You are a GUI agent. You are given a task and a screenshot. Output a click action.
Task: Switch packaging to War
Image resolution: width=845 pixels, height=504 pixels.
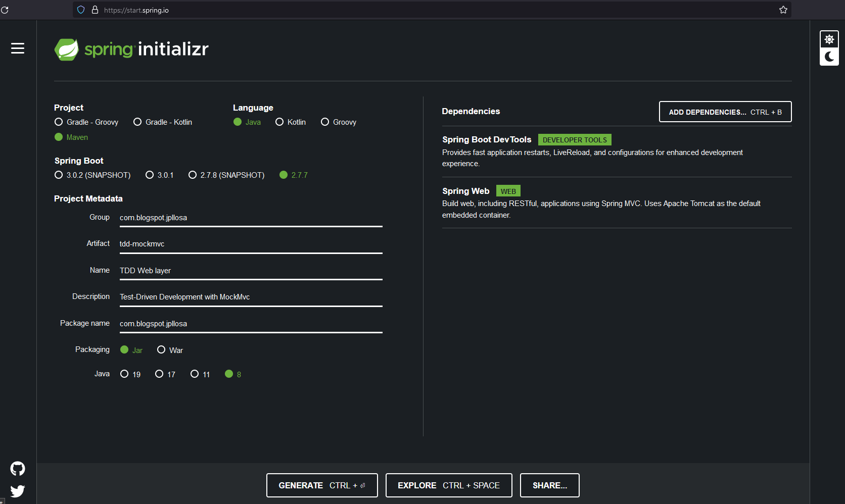pyautogui.click(x=161, y=349)
